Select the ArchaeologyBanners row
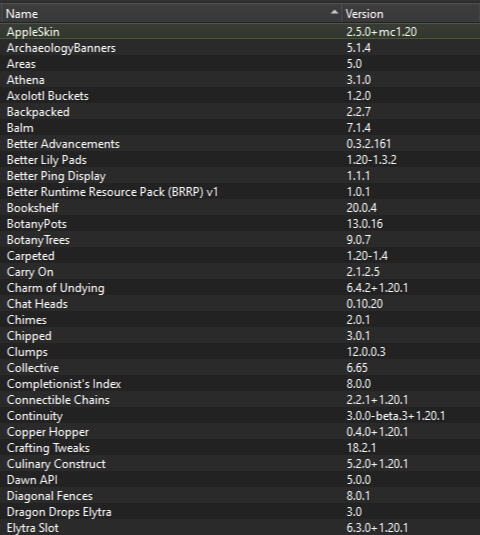The height and width of the screenshot is (535, 480). coord(240,48)
